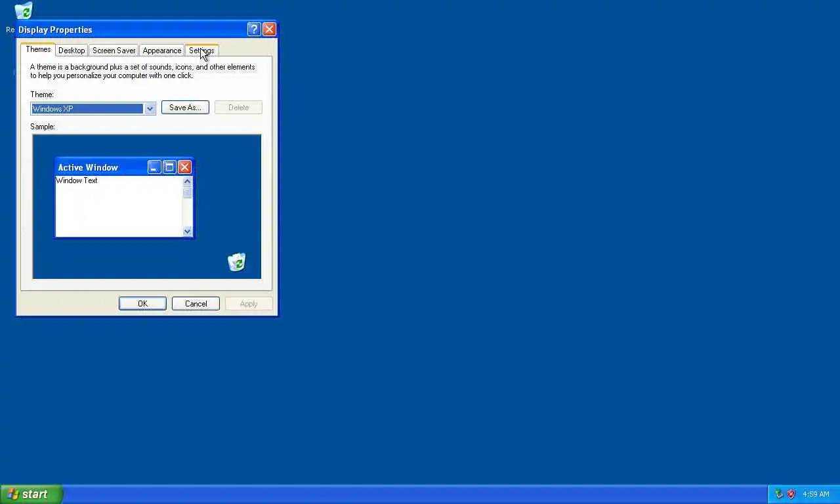840x504 pixels.
Task: Click the sample window scroll-up arrow
Action: pos(187,181)
